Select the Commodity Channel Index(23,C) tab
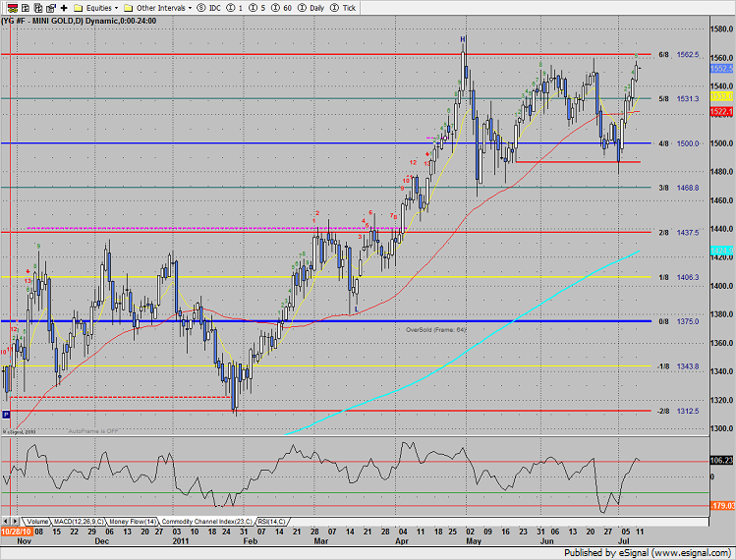 [x=206, y=521]
